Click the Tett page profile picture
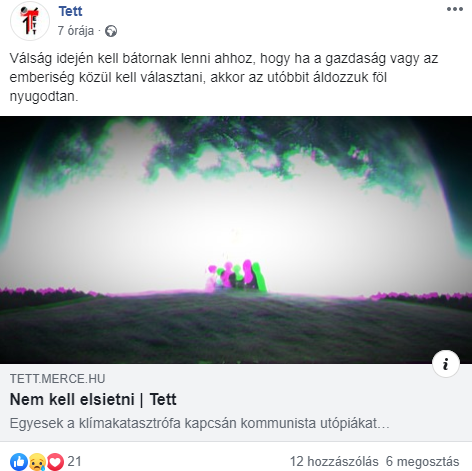 [30, 21]
